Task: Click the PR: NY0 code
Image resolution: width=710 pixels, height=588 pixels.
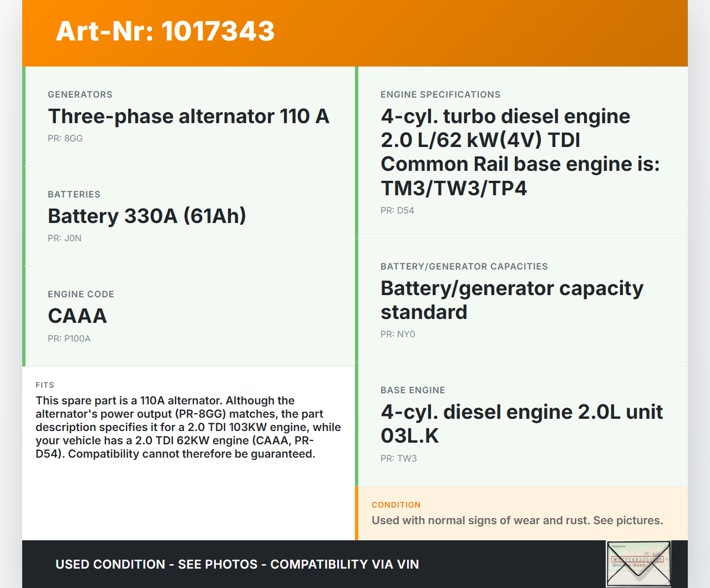Action: [x=398, y=334]
